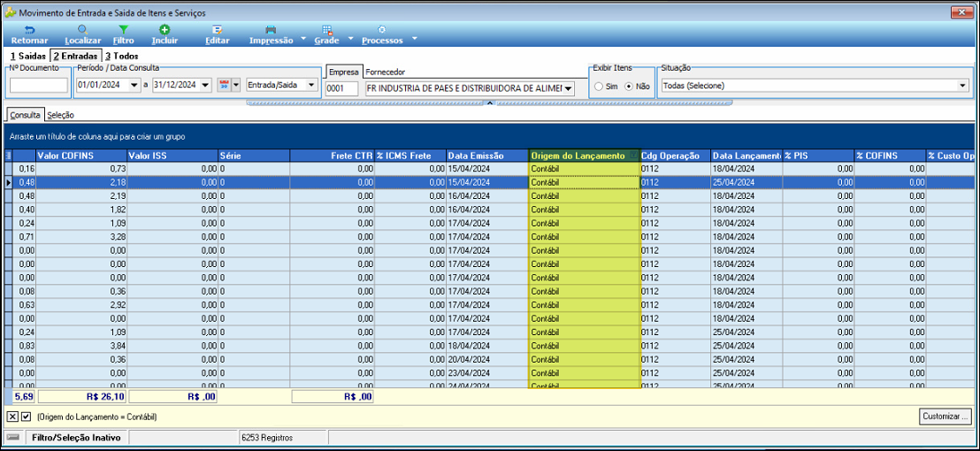Click the Processos gear icon
This screenshot has height=451, width=980.
click(382, 29)
